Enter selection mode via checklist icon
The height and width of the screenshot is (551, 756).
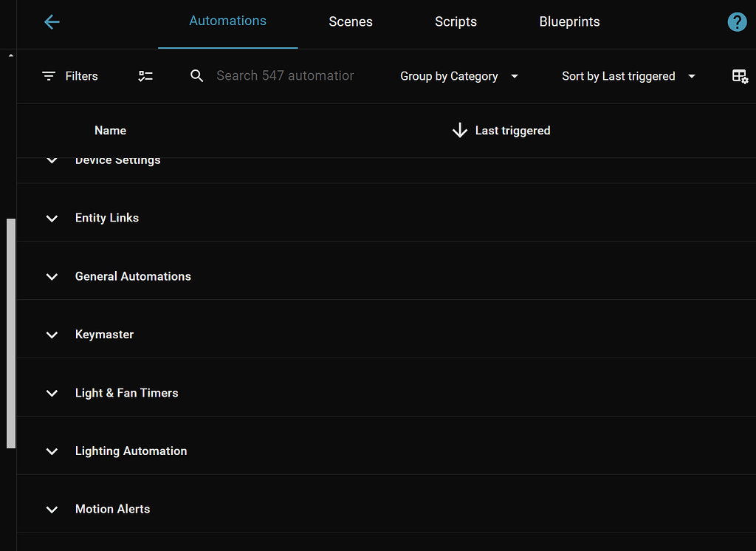tap(145, 76)
